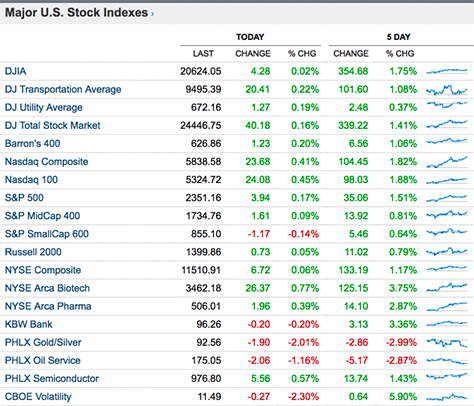Click the 5 DAY group header
Viewport: 474px width, 406px height.
pyautogui.click(x=398, y=37)
